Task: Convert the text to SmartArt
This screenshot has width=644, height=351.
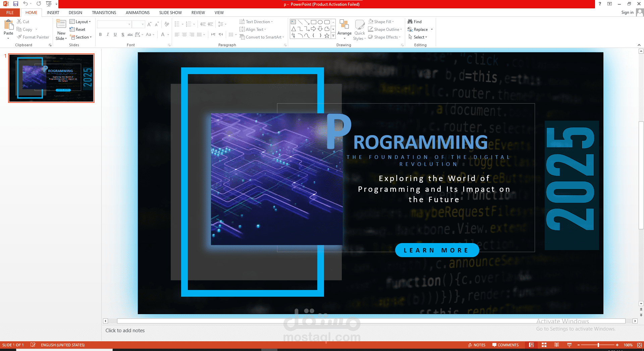Action: point(262,37)
